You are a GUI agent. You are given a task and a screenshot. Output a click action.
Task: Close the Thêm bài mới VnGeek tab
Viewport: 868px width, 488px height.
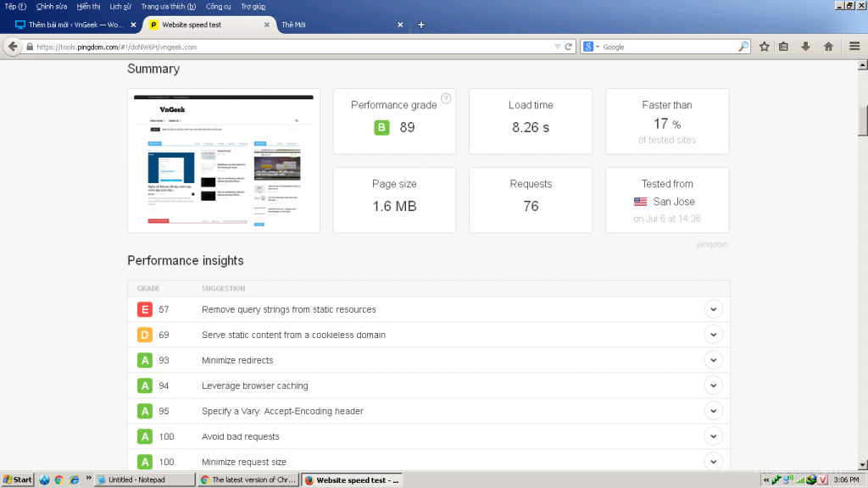[x=133, y=25]
